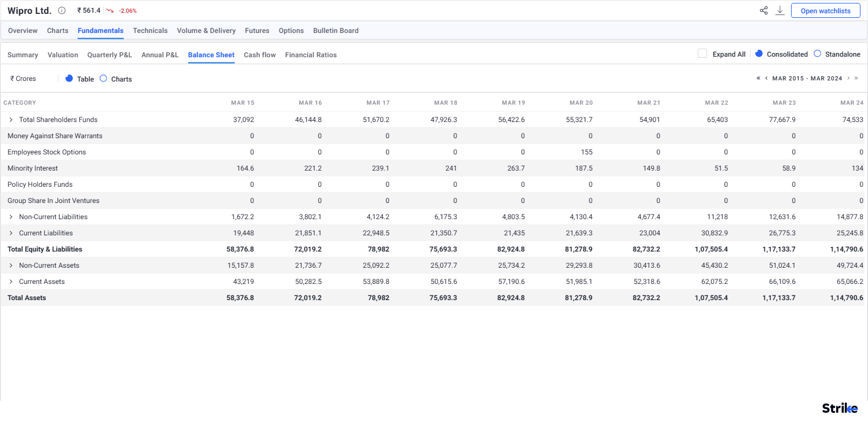Expand the Non-Current Liabilities row
The image size is (868, 421).
10,217
